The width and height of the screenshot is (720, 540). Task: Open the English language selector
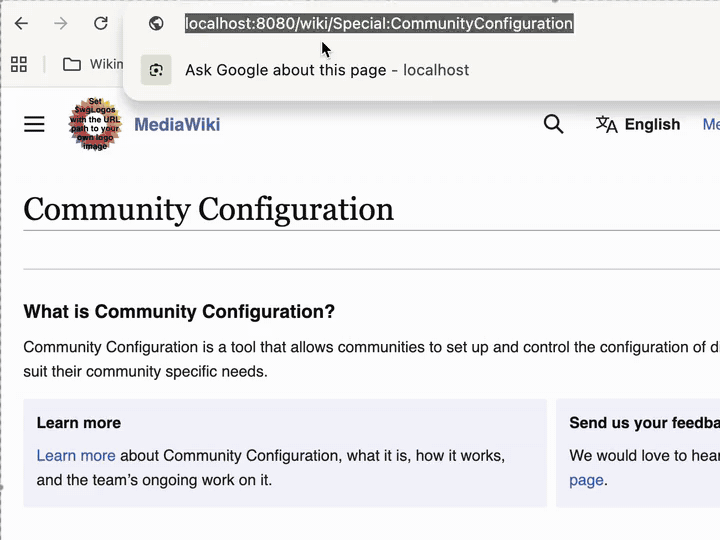point(652,124)
